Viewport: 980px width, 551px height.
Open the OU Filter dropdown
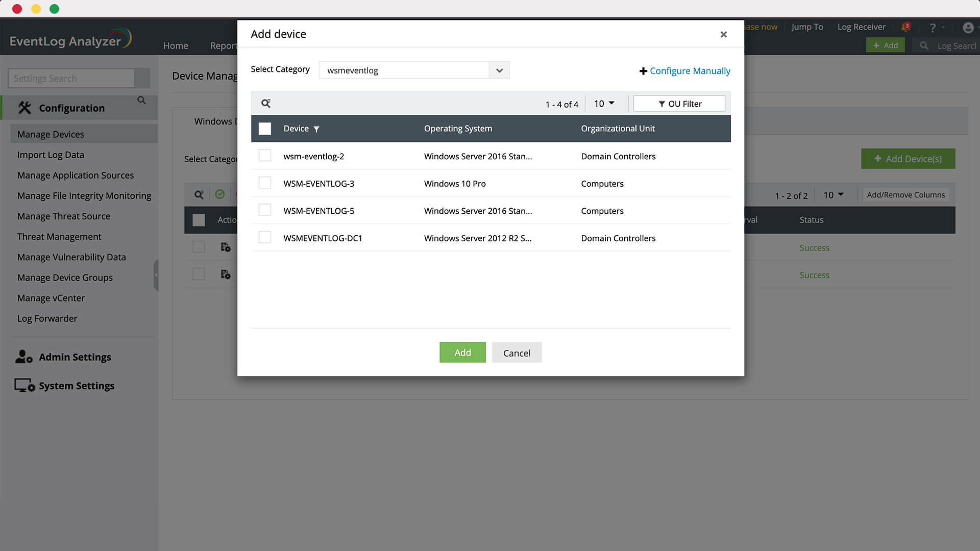[679, 103]
